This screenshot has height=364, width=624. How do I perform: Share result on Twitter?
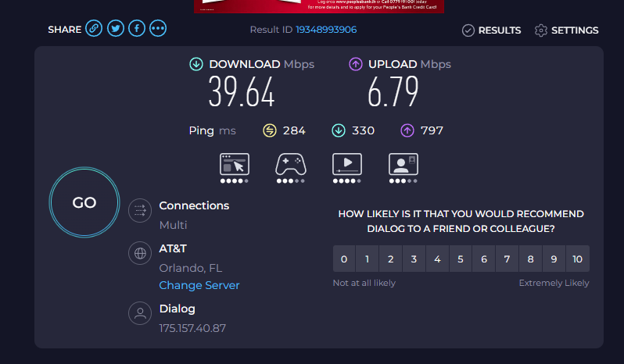click(116, 29)
